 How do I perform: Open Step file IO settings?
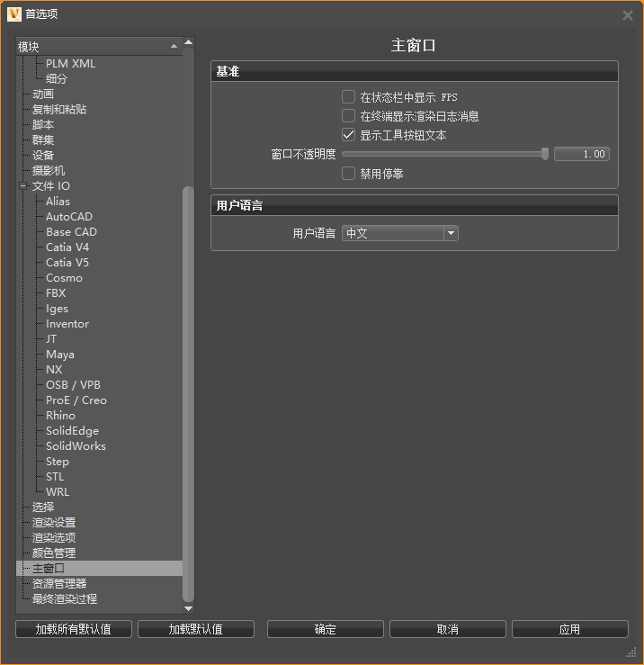[x=58, y=461]
